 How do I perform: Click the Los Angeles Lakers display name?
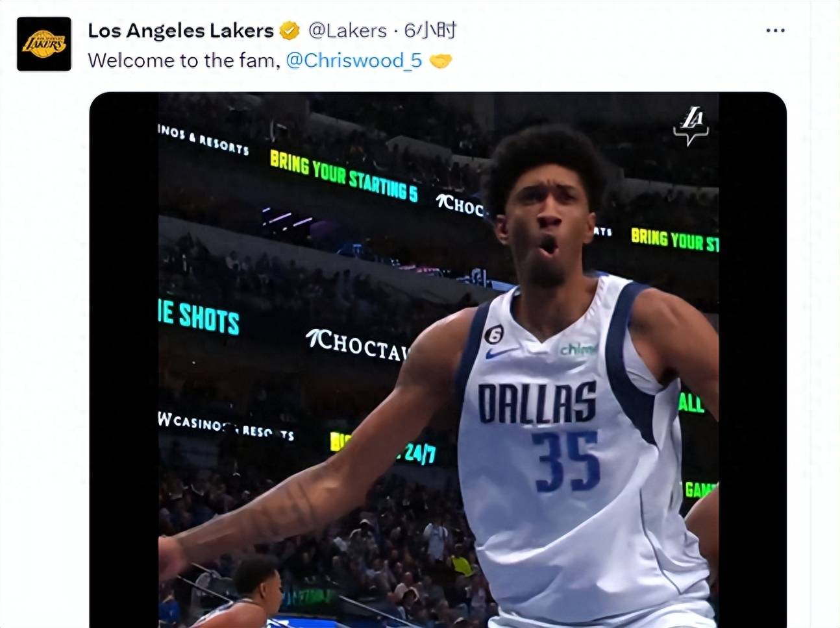180,30
